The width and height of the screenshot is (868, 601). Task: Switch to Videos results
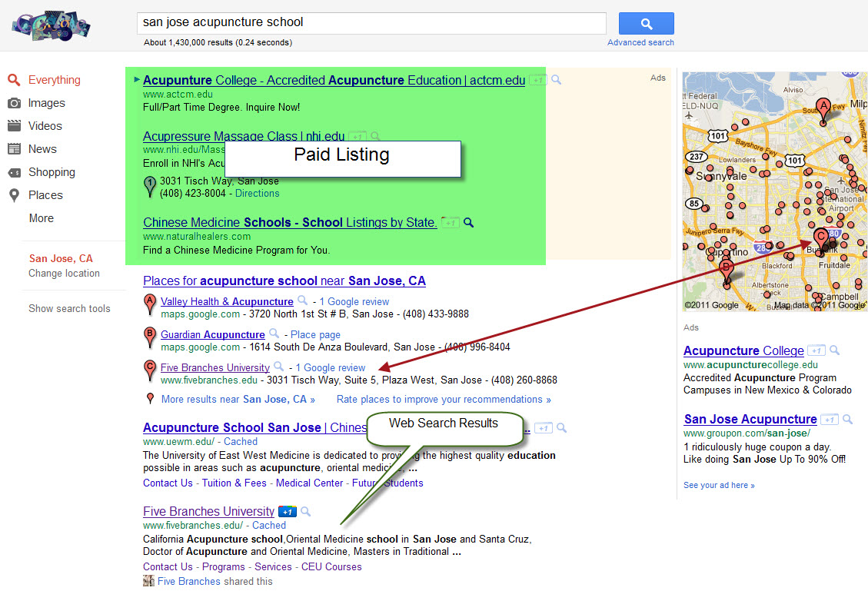45,126
